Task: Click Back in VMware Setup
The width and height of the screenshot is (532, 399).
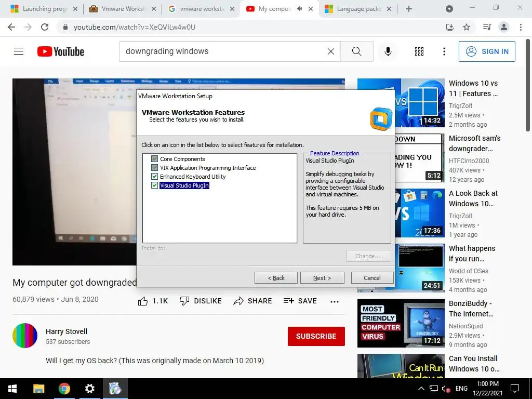Action: tap(276, 278)
